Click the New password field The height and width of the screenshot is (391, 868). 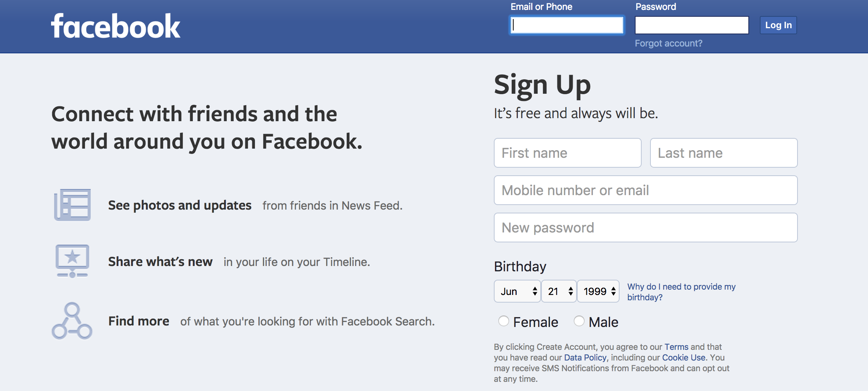(645, 228)
